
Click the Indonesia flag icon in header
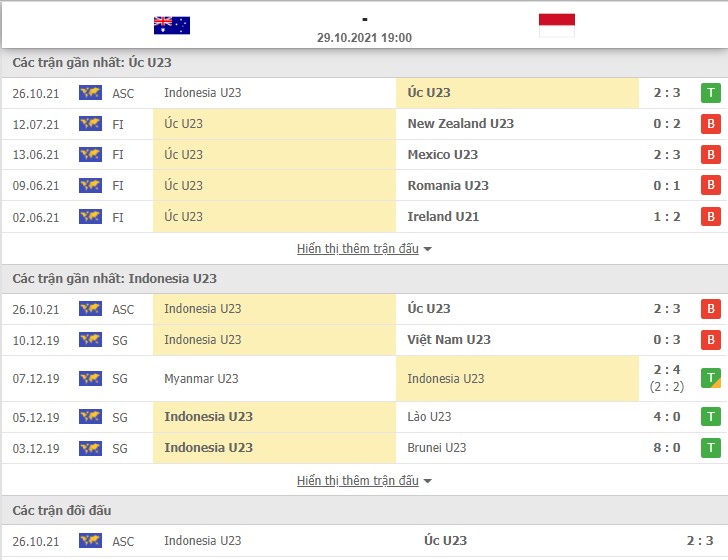point(557,25)
